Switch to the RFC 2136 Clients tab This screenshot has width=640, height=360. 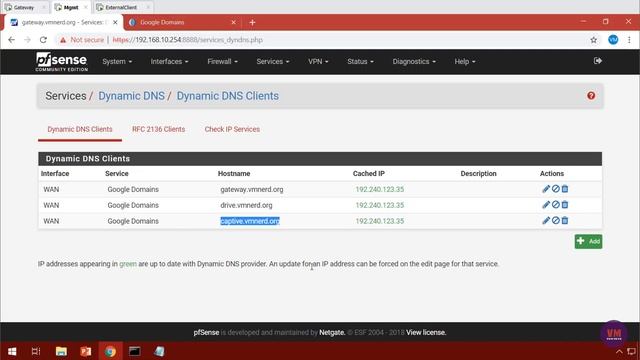click(x=158, y=129)
